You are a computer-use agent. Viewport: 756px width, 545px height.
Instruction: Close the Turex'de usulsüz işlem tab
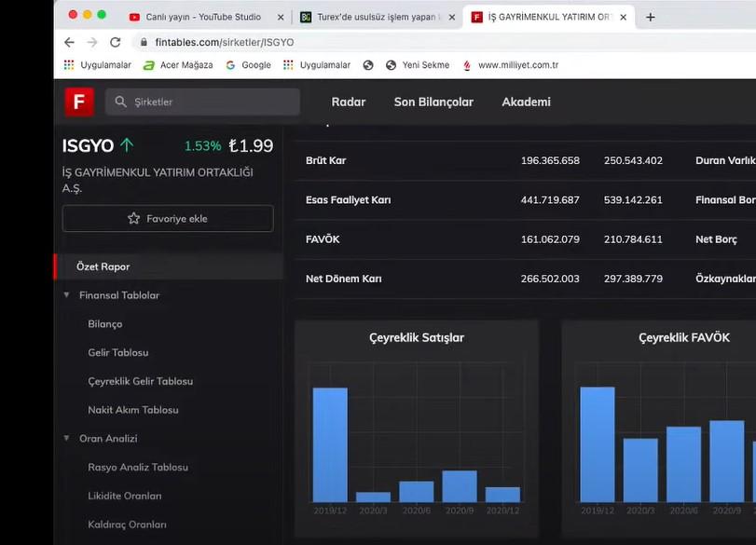coord(452,18)
